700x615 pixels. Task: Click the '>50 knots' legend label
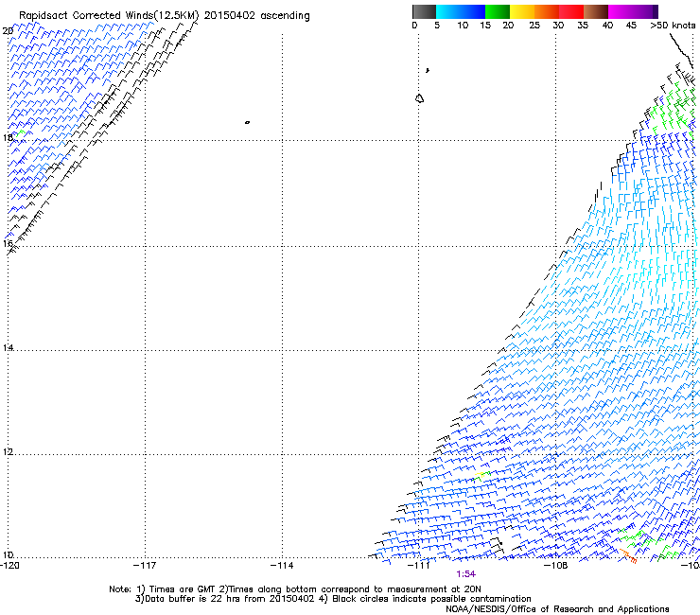pyautogui.click(x=673, y=26)
